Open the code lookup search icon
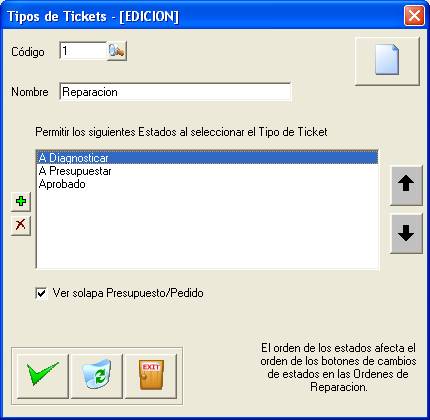Screen dimensions: 430x420 pyautogui.click(x=117, y=51)
